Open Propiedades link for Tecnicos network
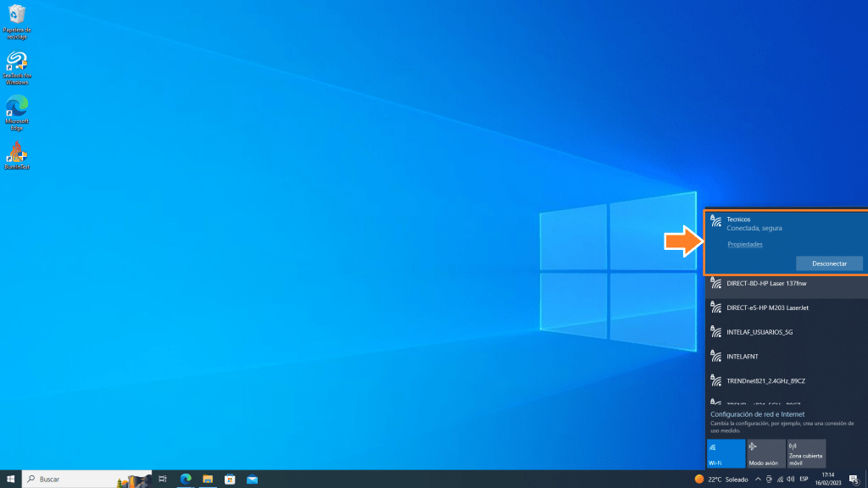The image size is (868, 488). pyautogui.click(x=745, y=244)
